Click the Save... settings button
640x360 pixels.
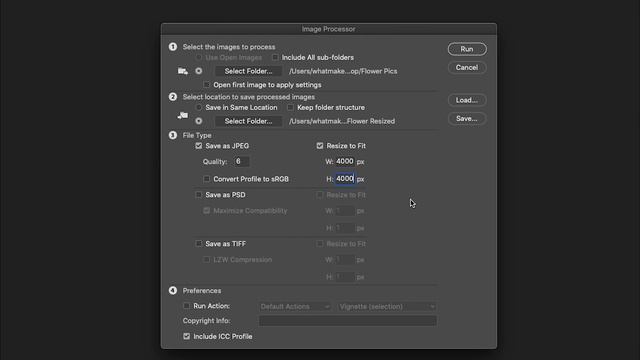pos(467,118)
